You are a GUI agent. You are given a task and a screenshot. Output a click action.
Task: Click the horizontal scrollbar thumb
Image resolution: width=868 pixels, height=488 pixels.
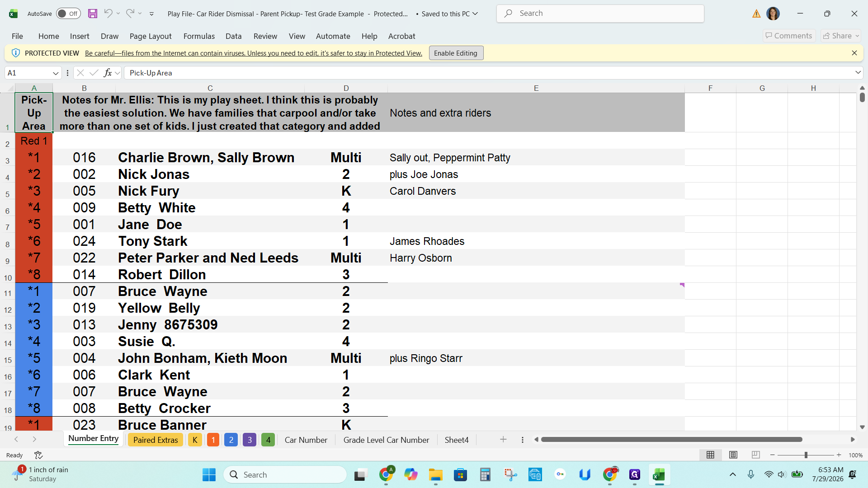click(x=671, y=439)
